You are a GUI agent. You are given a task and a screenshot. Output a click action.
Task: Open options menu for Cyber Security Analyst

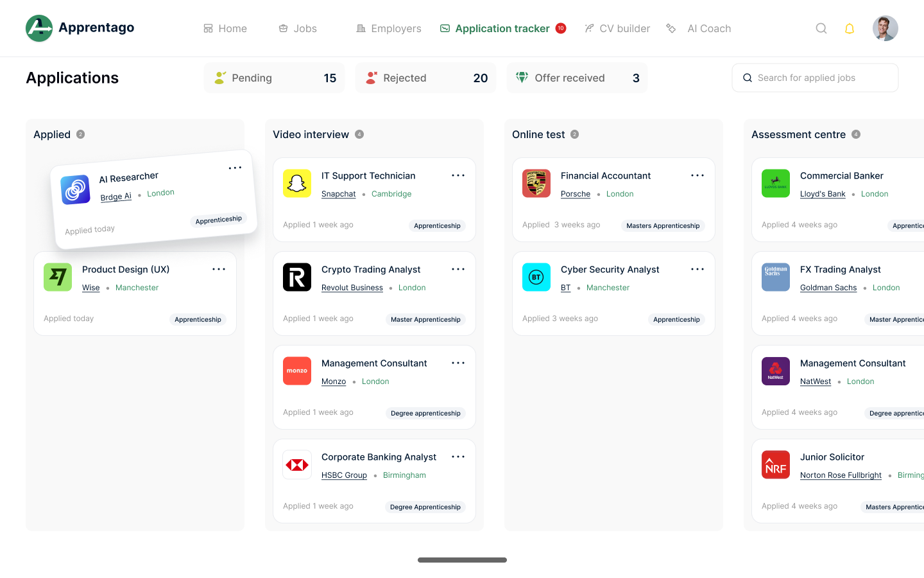click(x=697, y=269)
